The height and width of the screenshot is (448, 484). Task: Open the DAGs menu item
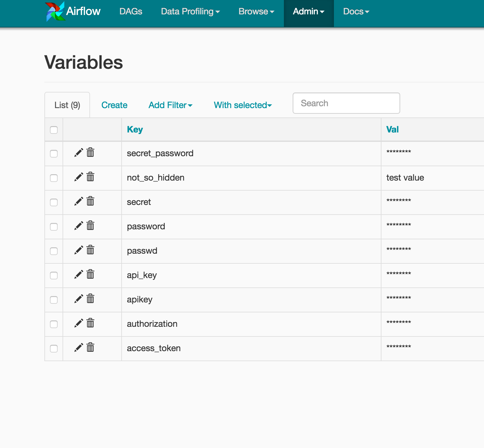point(131,11)
